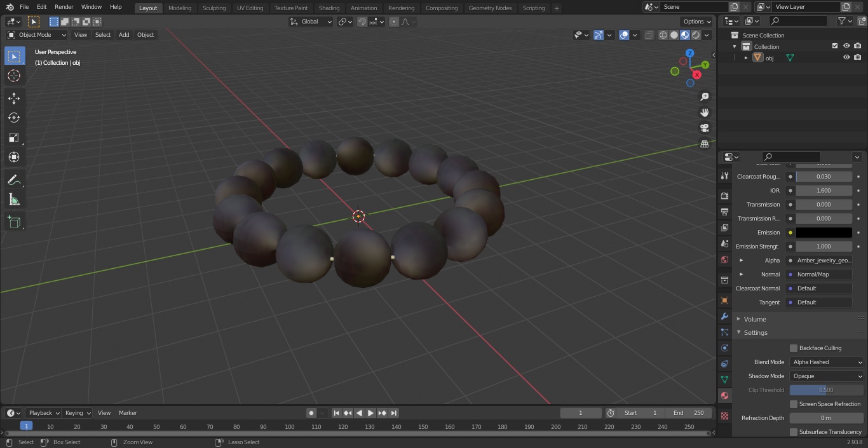
Task: Open the Modifier properties wrench tab
Action: pyautogui.click(x=724, y=316)
